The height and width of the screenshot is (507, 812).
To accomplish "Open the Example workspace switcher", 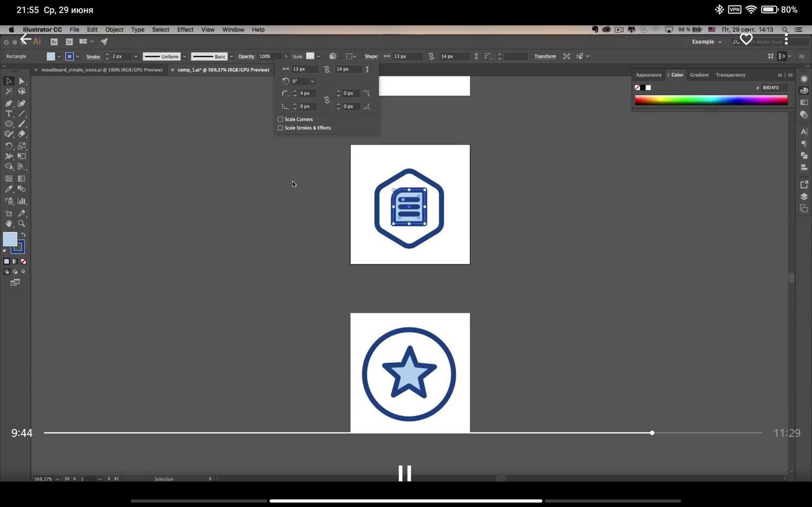I will pyautogui.click(x=706, y=42).
